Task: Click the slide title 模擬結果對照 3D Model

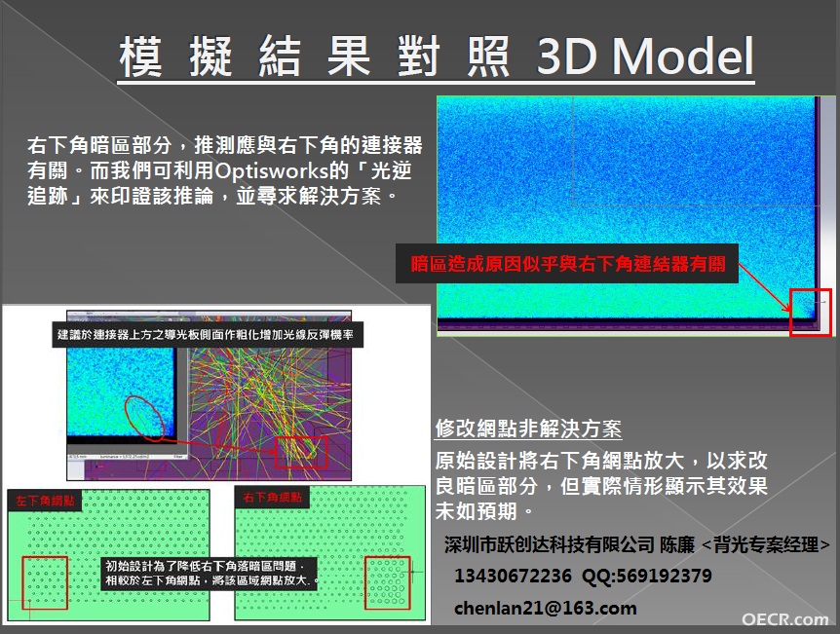Action: pyautogui.click(x=436, y=56)
